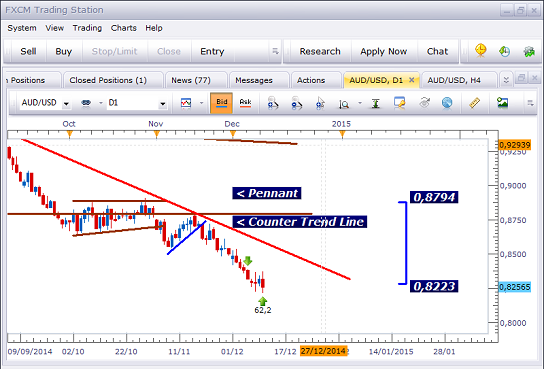544x369 pixels.
Task: Select the Pennant chart label
Action: tap(266, 193)
